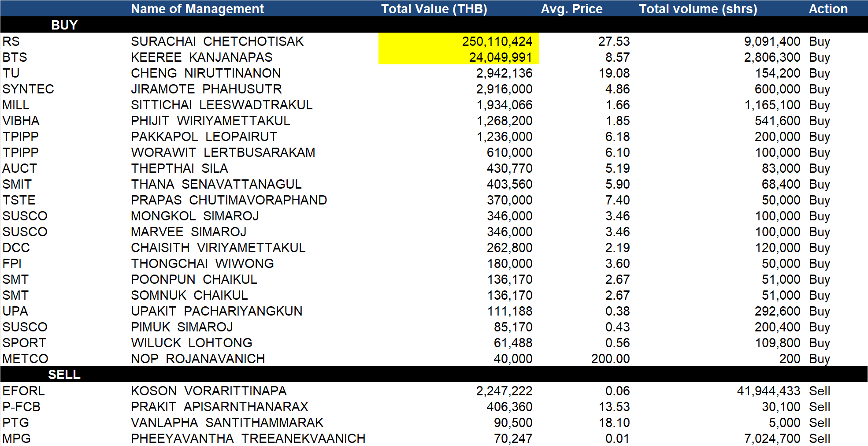Click the 'Total Value (THB)' column header

pyautogui.click(x=434, y=9)
